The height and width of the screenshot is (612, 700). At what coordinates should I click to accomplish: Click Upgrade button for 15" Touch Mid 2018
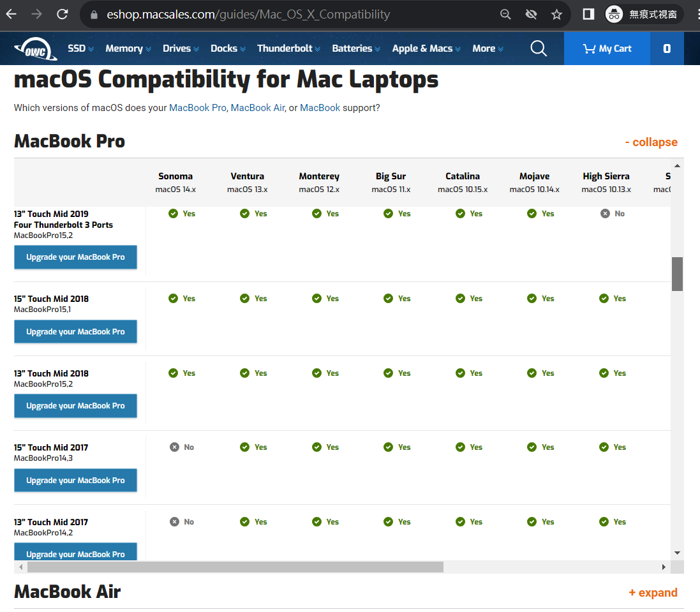[75, 332]
